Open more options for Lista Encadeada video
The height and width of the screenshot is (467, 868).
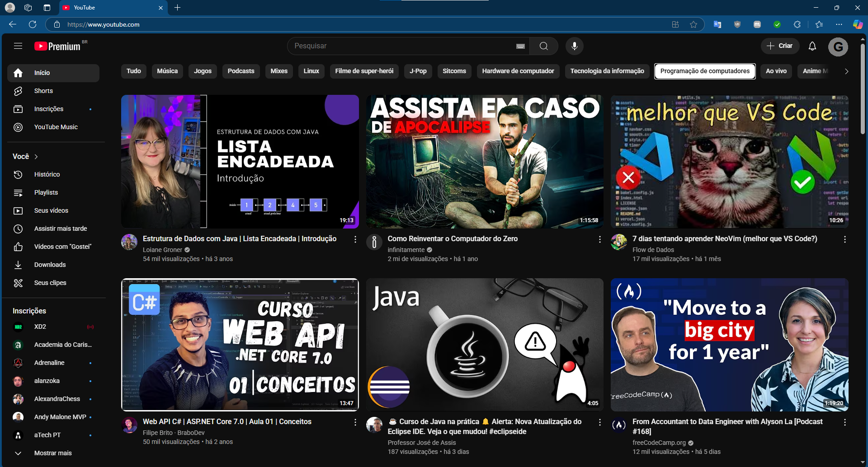click(x=355, y=239)
